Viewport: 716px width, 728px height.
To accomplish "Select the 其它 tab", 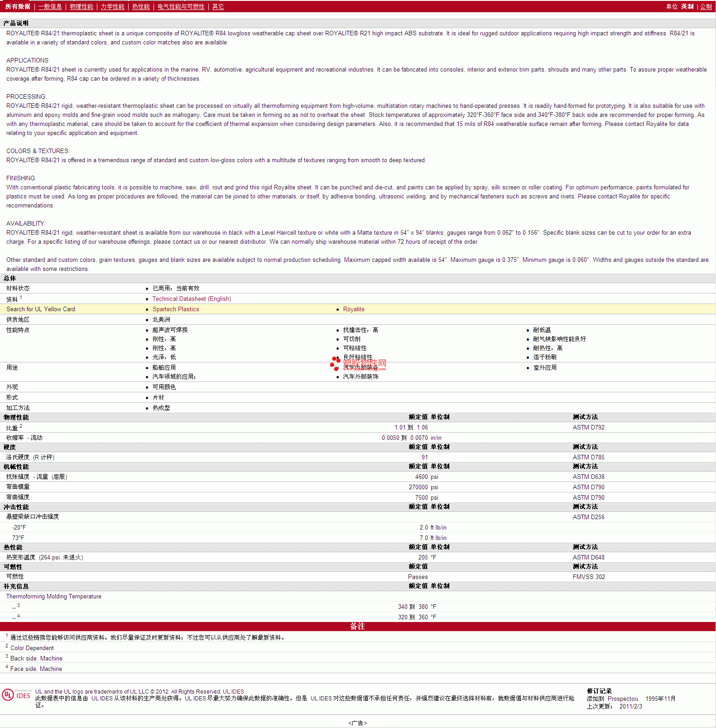I will tap(218, 6).
